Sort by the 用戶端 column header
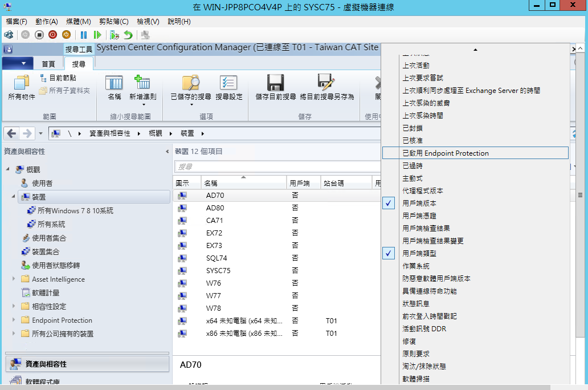588x390 pixels. pos(303,183)
